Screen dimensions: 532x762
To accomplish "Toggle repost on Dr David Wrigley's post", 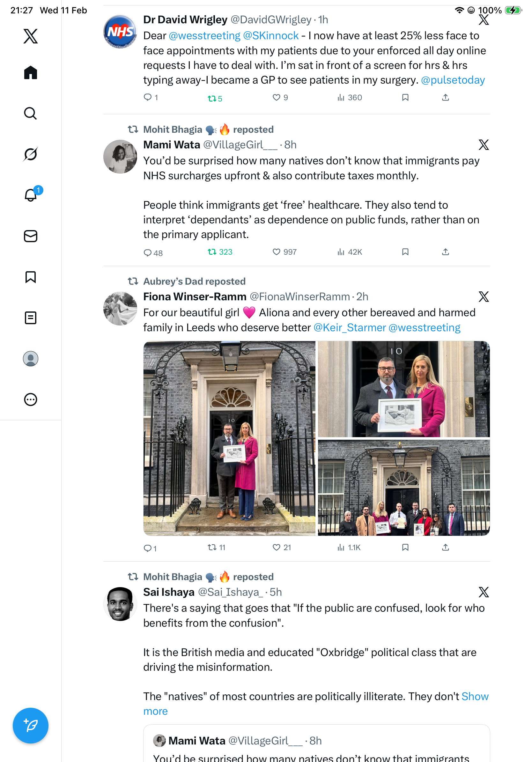I will pyautogui.click(x=215, y=99).
